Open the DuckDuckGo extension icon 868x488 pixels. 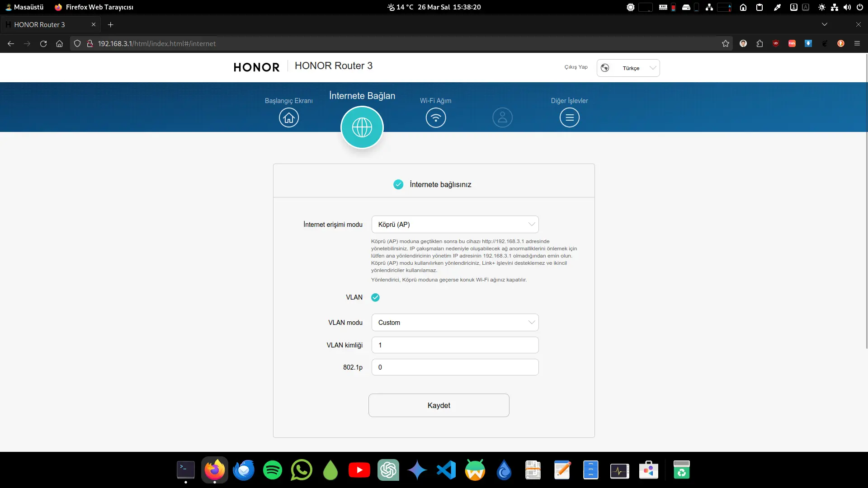pos(841,43)
